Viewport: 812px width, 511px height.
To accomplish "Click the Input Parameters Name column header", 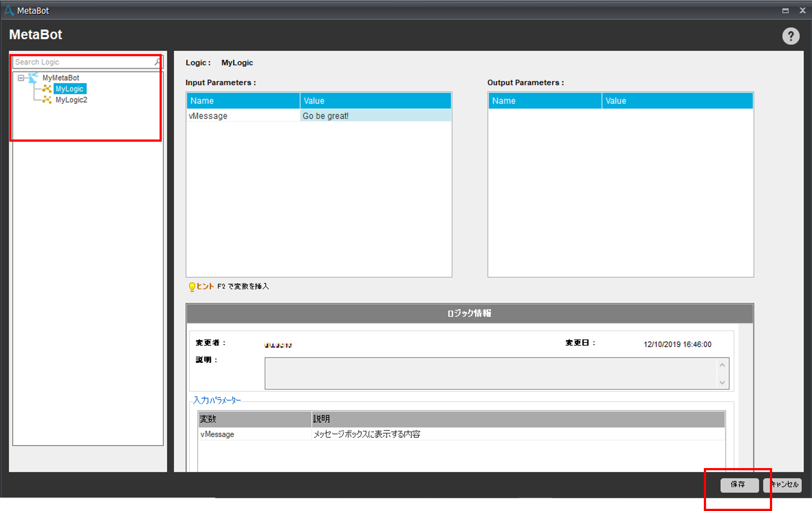I will (243, 101).
